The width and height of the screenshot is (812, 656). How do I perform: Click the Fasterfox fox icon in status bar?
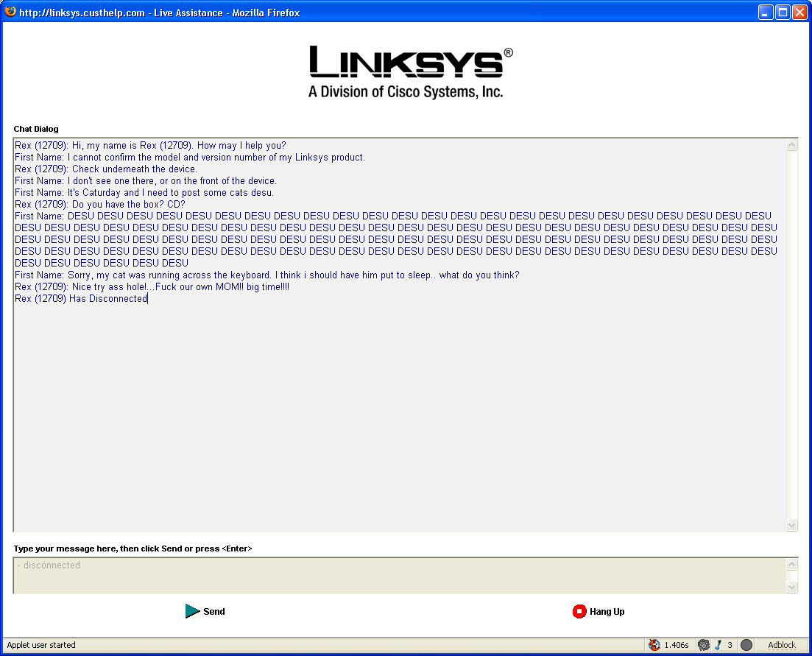[x=654, y=645]
